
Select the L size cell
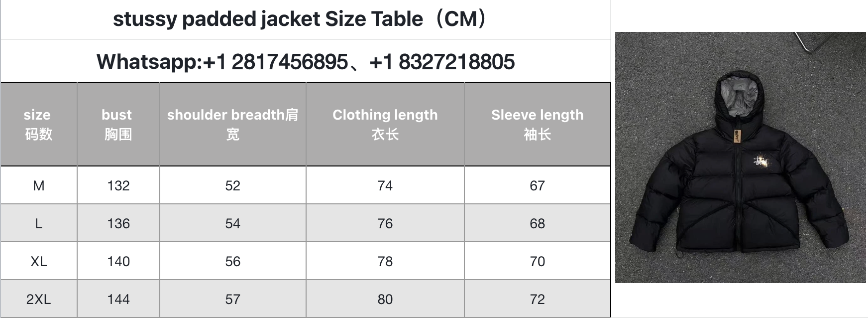[x=39, y=223]
